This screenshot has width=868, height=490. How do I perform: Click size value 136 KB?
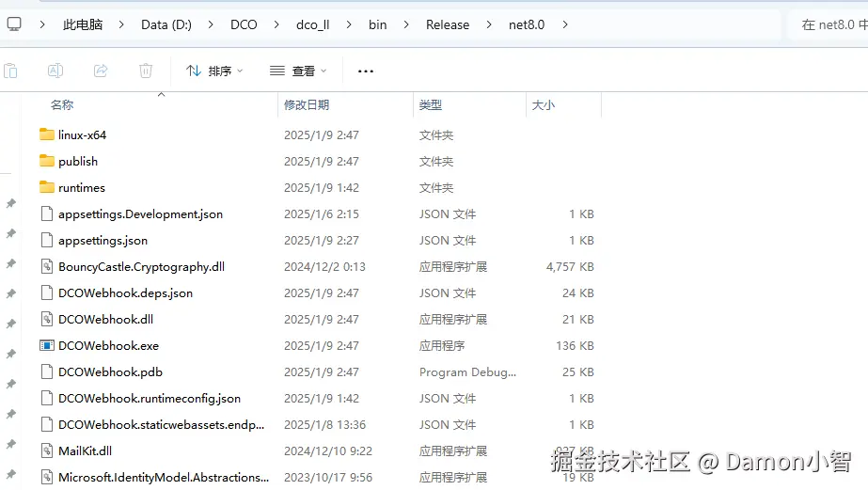[x=575, y=345]
